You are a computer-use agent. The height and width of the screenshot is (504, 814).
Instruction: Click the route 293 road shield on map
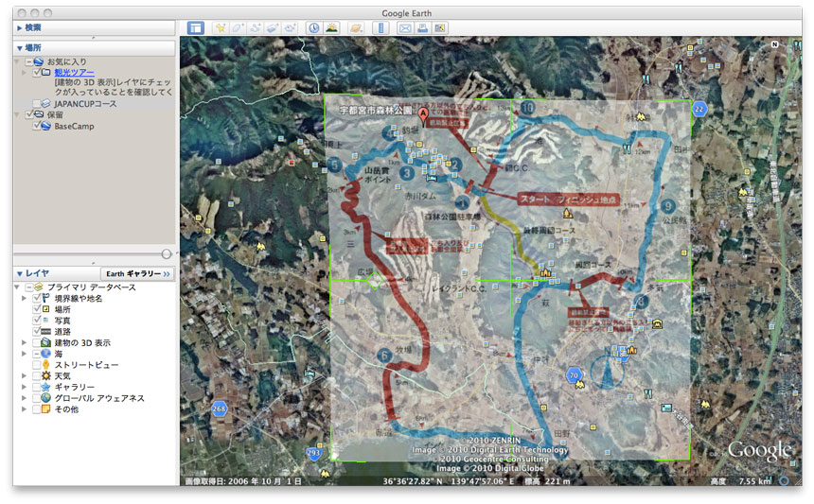pos(313,453)
